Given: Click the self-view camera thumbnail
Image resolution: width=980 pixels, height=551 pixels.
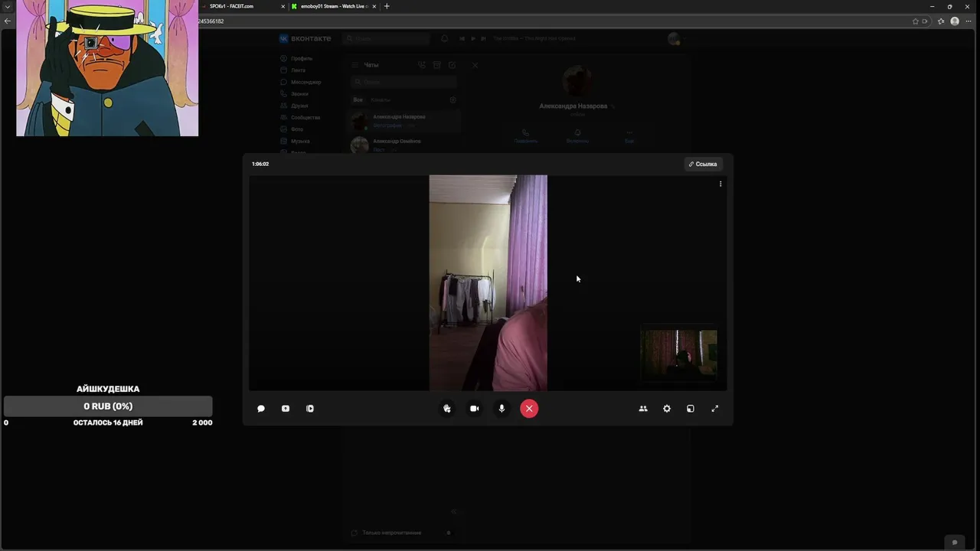Looking at the screenshot, I should (x=679, y=354).
